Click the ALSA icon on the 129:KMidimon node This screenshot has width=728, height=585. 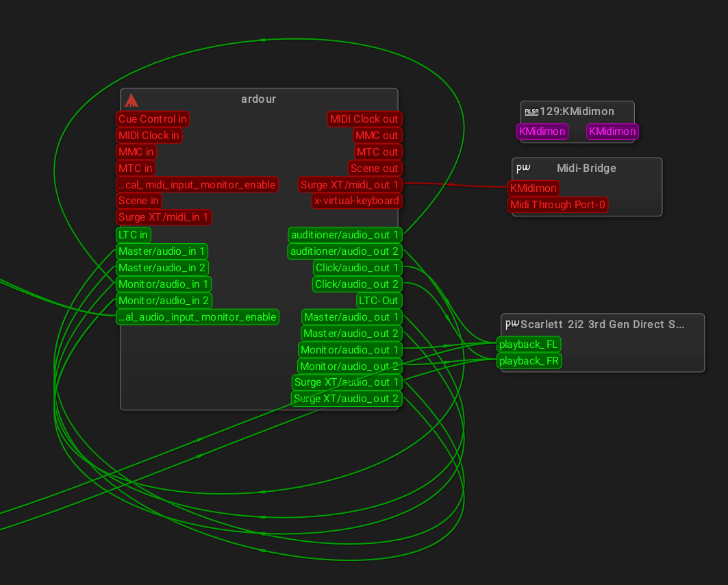(531, 112)
